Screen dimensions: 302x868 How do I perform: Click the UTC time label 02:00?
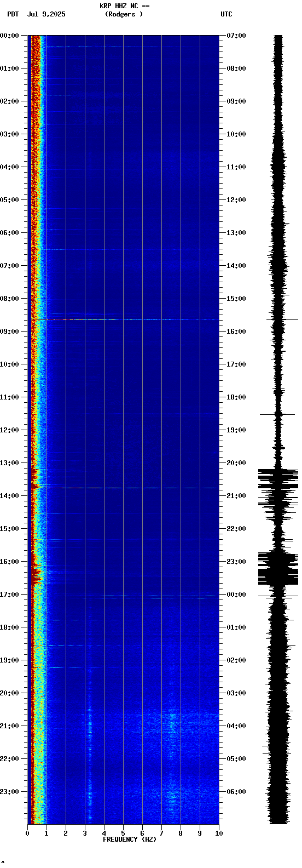pyautogui.click(x=236, y=660)
